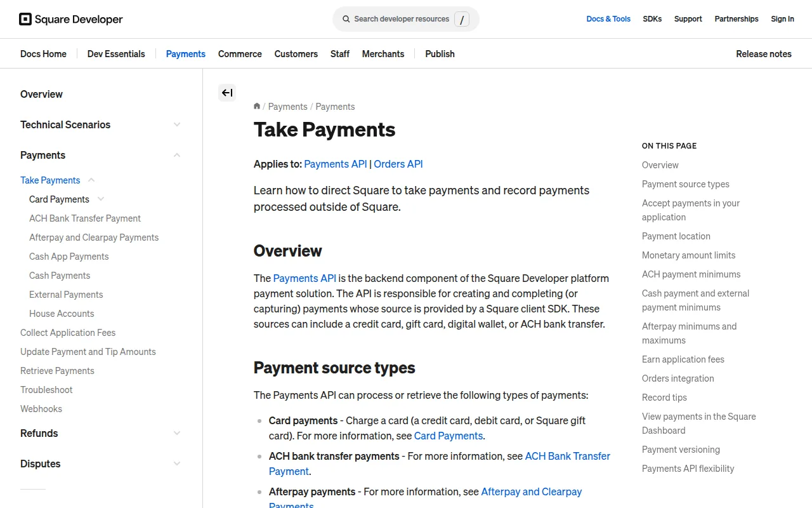Expand the Disputes section
Screen dimensions: 812x508
coord(176,464)
